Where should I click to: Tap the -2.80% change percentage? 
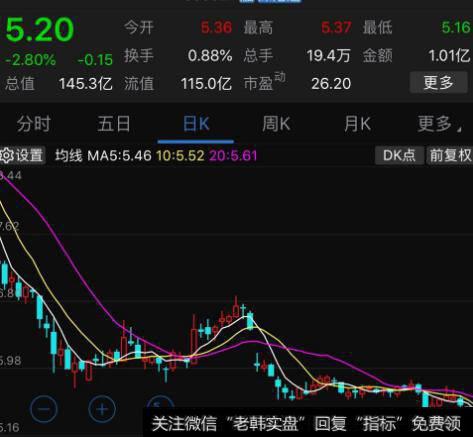(30, 60)
